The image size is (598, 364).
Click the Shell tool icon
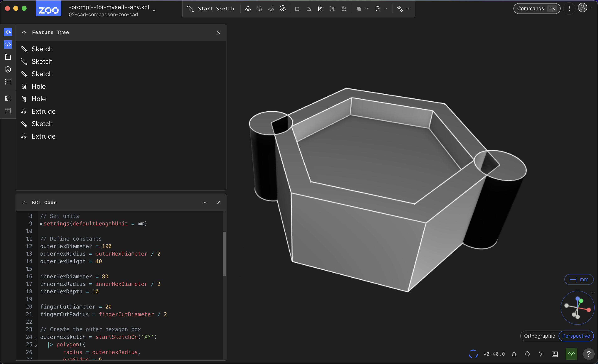[x=320, y=9]
